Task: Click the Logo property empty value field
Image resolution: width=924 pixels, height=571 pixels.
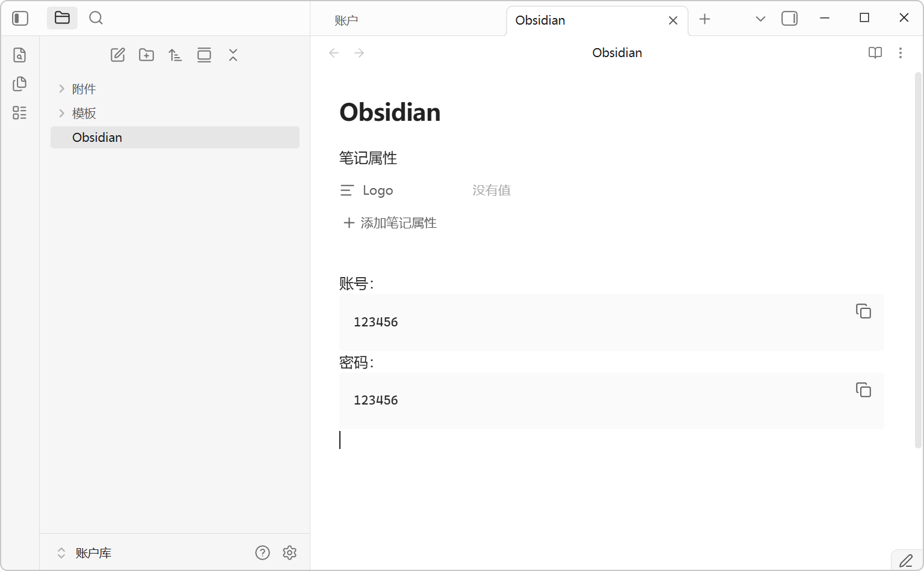Action: (491, 191)
